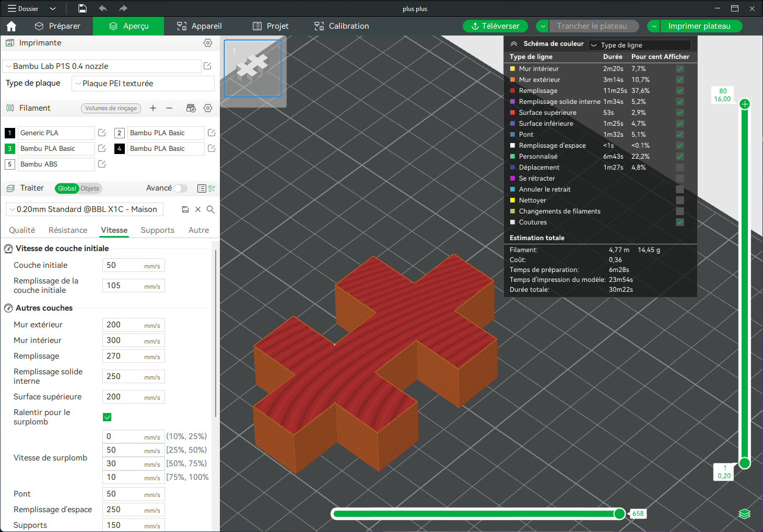This screenshot has width=763, height=532.
Task: Open the Type de plaque dropdown
Action: [x=143, y=84]
